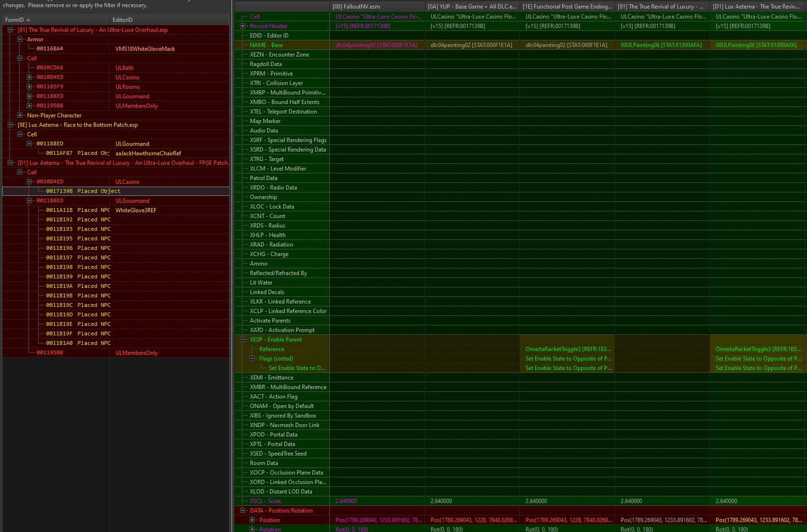The image size is (807, 532).
Task: Click the Pos value in the [81] column
Action: pyautogui.click(x=663, y=520)
